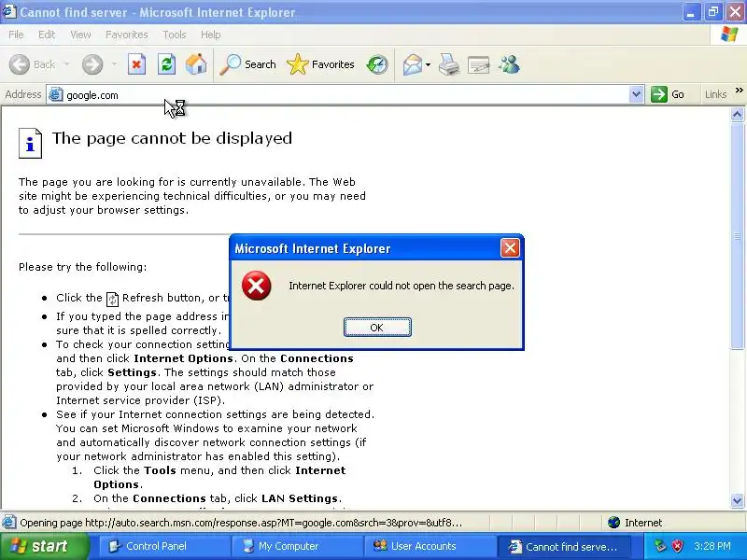The image size is (747, 560).
Task: Click the page icon in the address bar
Action: click(x=56, y=95)
